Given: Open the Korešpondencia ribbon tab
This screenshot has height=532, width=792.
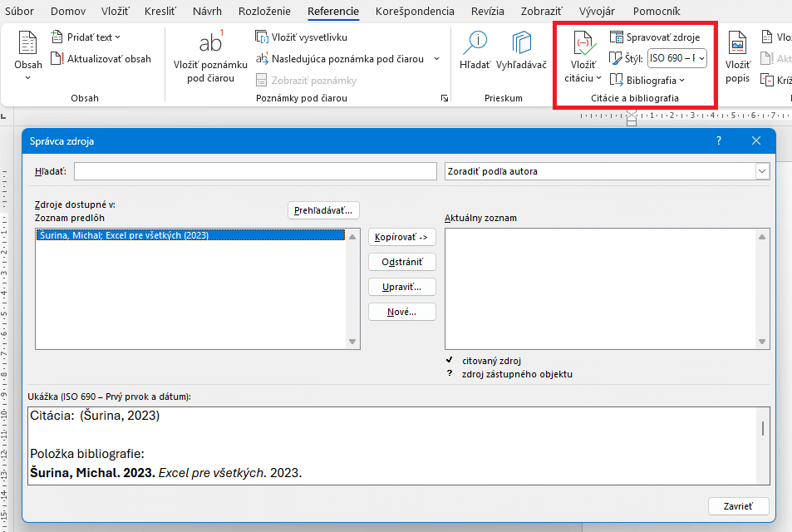Looking at the screenshot, I should pyautogui.click(x=415, y=11).
